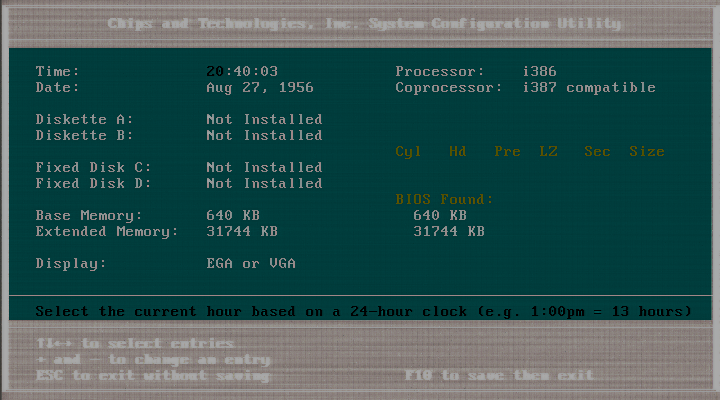
Task: Click the Cyl column header
Action: tap(408, 152)
